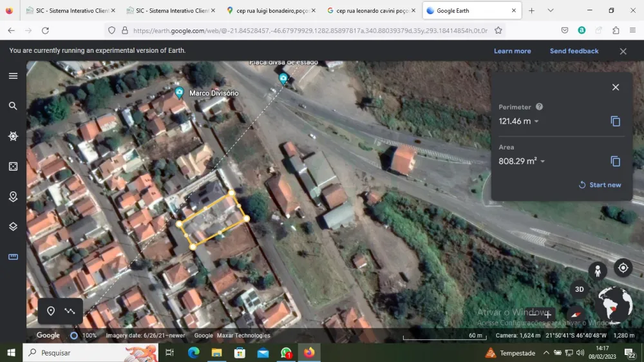Click the Search magnifier in left sidebar

13,106
